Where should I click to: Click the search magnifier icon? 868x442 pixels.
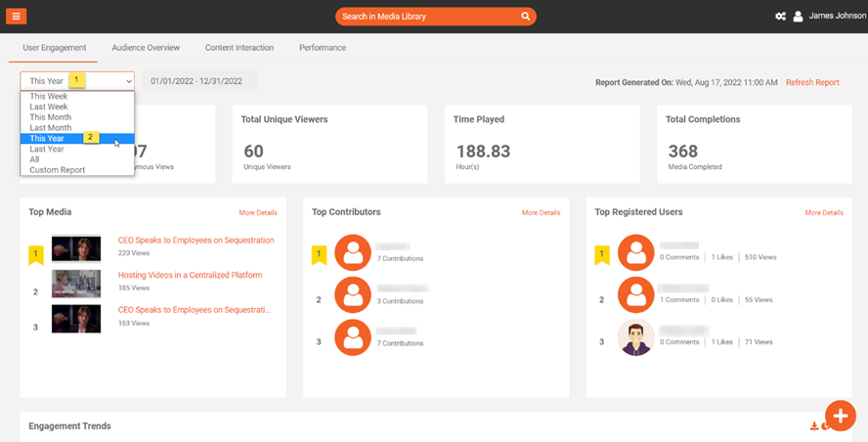click(x=526, y=17)
